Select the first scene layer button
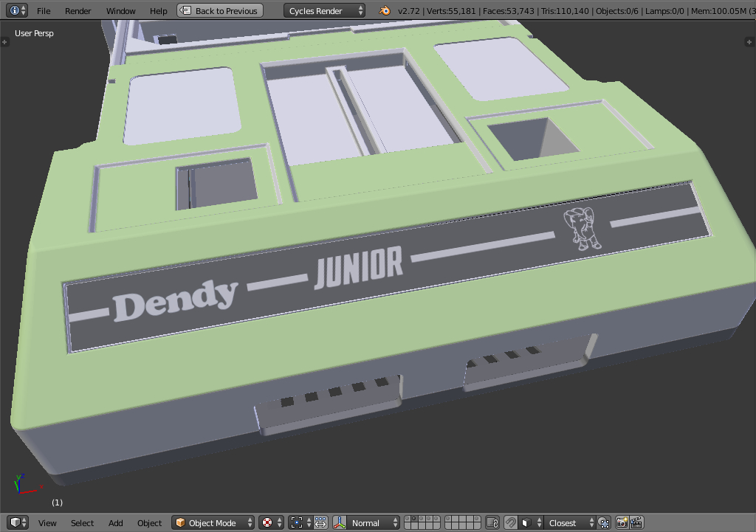 coord(409,518)
